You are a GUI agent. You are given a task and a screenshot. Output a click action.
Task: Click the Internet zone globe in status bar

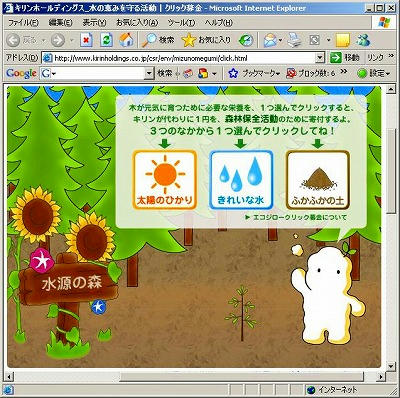[311, 390]
